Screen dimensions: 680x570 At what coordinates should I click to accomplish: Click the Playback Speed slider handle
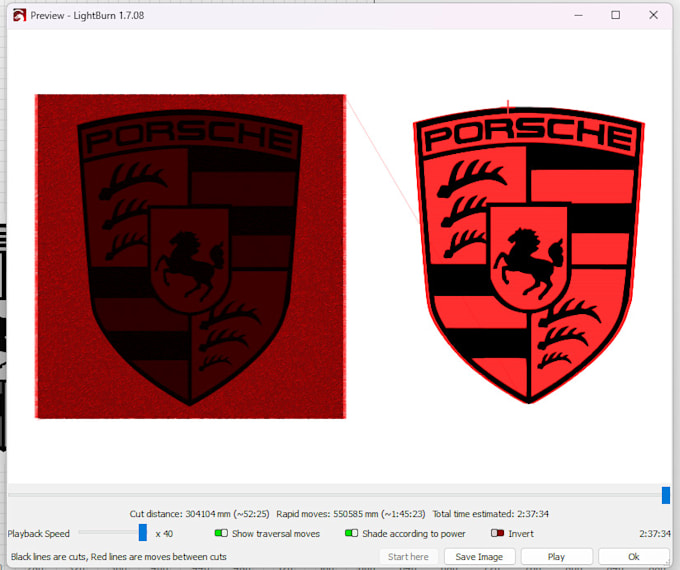[143, 533]
